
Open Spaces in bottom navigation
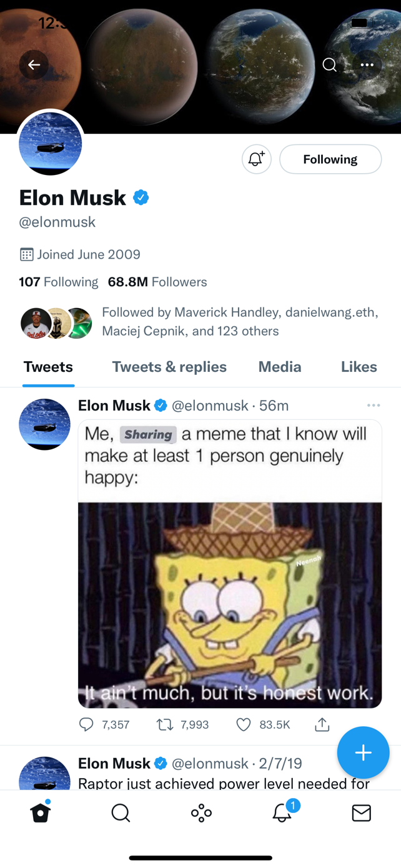[x=201, y=812]
